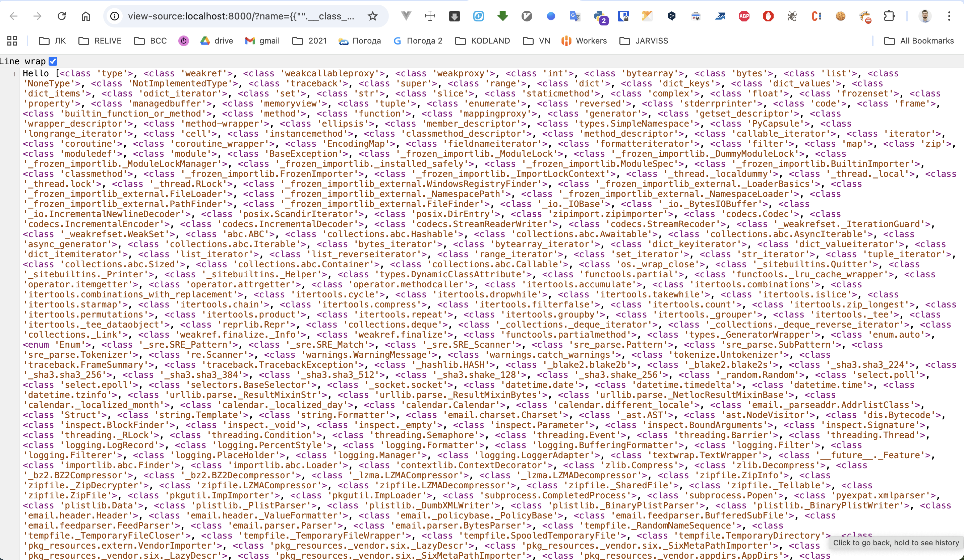Screen dimensions: 964x560
Task: Open the Chrome profile avatar
Action: pos(925,16)
